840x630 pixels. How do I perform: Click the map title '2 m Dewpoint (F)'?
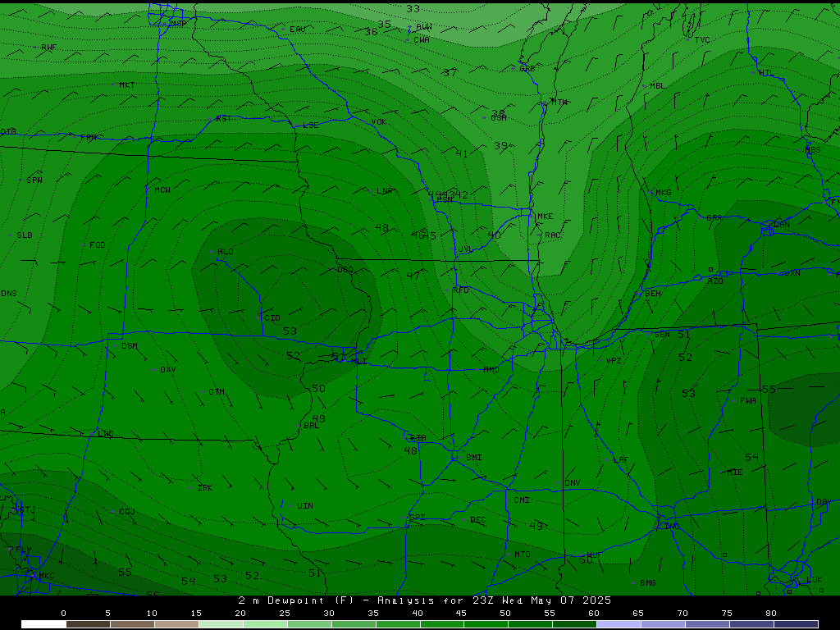pyautogui.click(x=295, y=600)
